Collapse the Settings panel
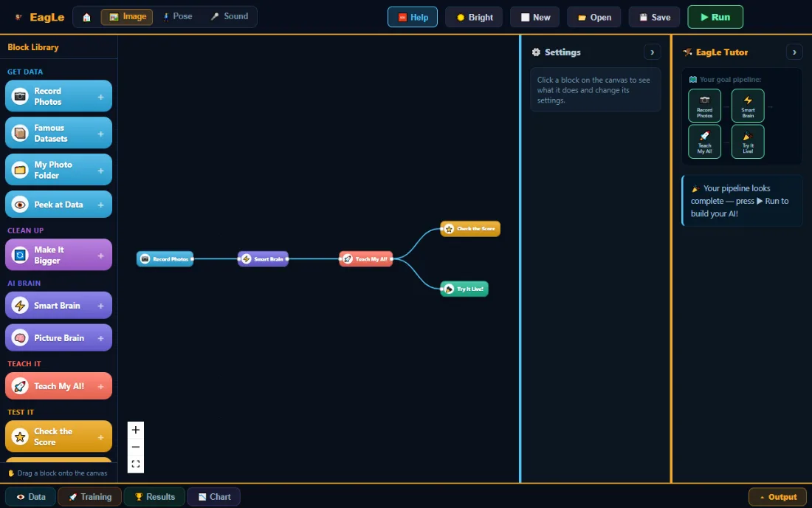 (x=652, y=52)
